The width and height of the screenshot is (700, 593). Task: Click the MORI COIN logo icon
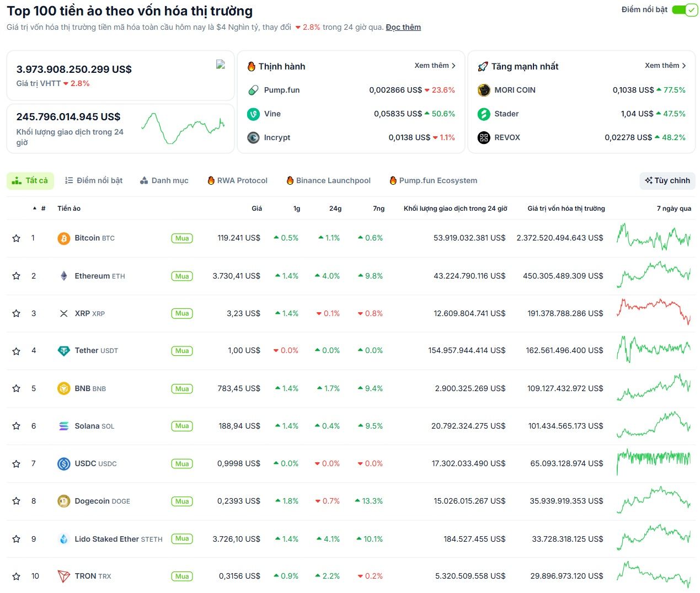484,90
